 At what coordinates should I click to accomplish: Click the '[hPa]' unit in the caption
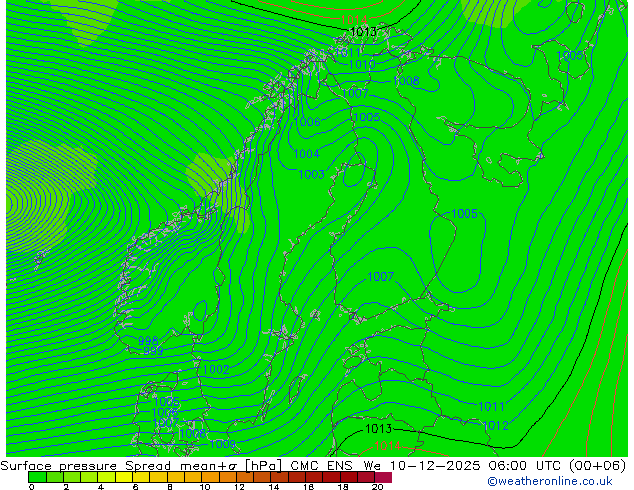(264, 466)
